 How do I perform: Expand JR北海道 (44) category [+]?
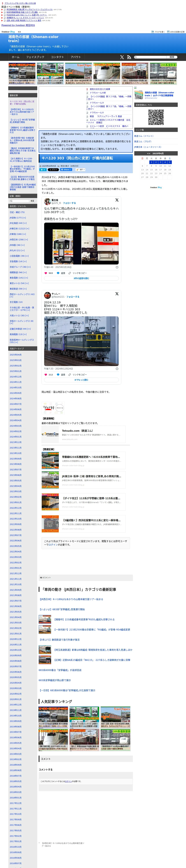(25, 223)
